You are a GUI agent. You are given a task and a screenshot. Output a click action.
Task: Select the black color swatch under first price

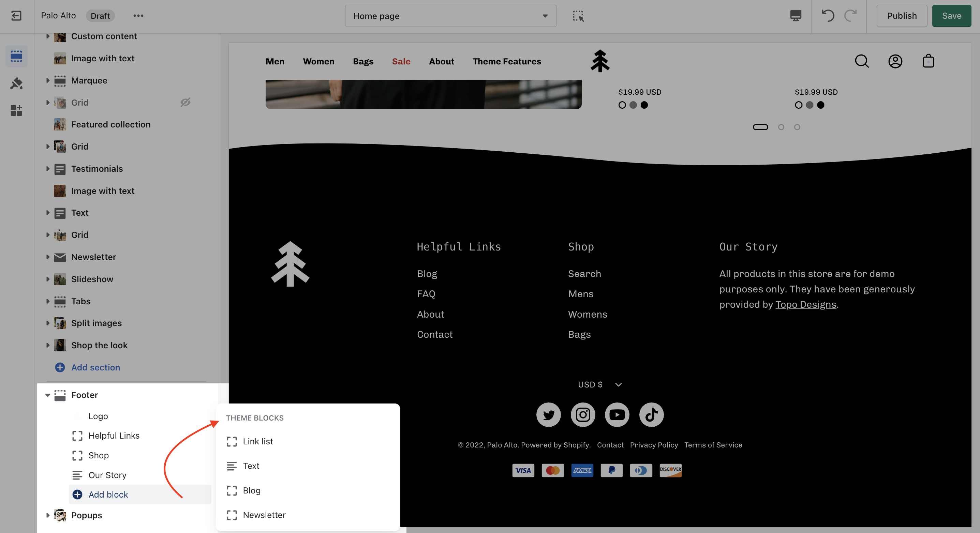(x=644, y=105)
